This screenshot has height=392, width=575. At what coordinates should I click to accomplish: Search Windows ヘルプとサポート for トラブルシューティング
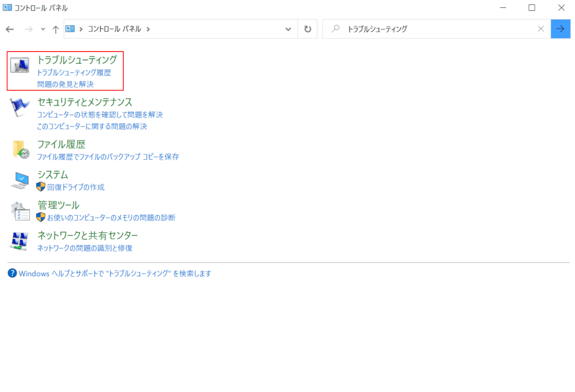click(x=115, y=274)
